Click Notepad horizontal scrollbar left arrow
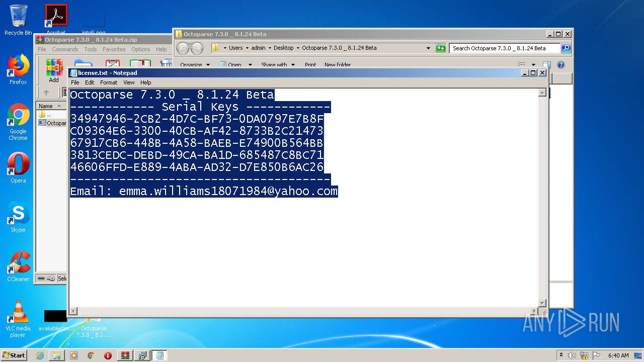 click(73, 311)
